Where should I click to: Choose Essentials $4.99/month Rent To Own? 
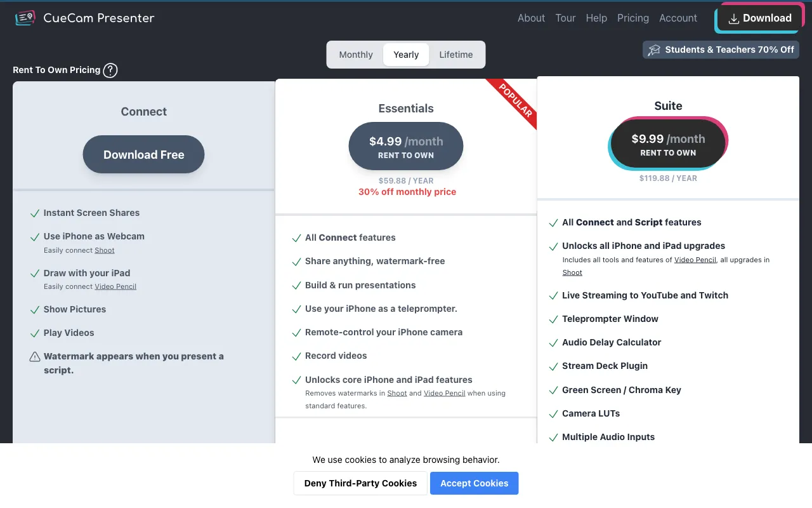[x=406, y=146]
